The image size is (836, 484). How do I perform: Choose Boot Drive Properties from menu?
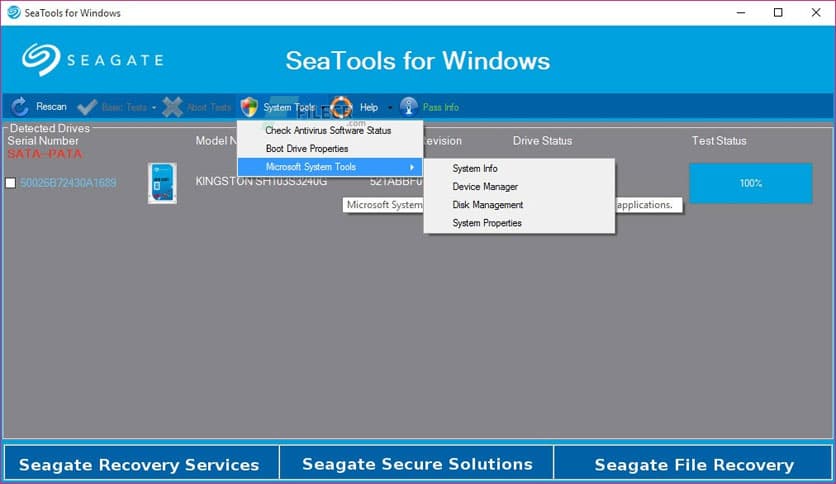330,148
